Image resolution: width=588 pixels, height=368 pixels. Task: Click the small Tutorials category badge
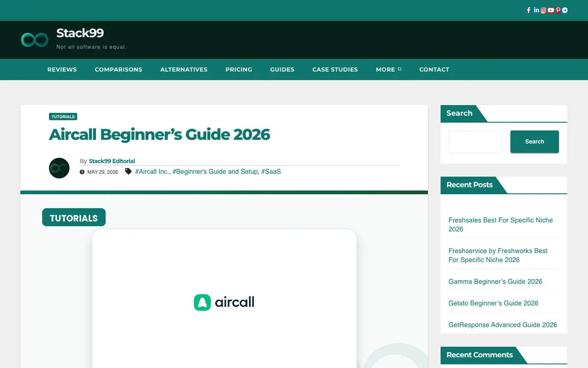click(63, 117)
